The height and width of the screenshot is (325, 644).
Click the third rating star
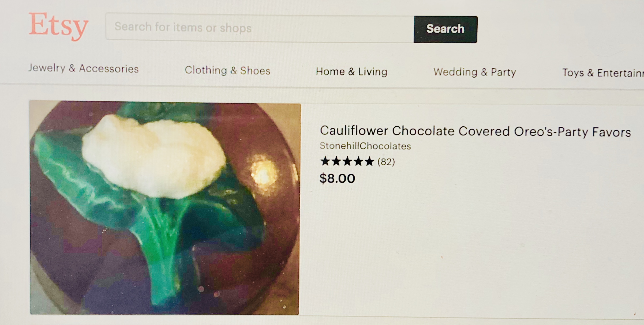coord(347,161)
